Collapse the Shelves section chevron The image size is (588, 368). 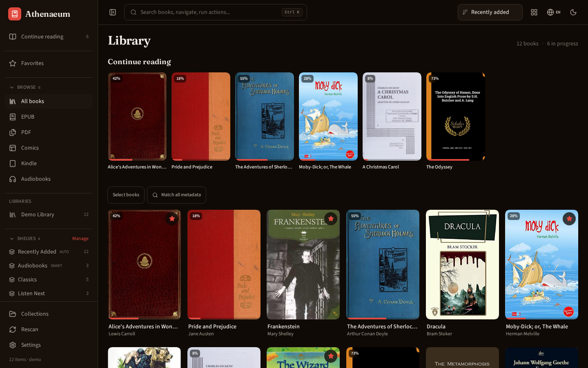pos(12,239)
